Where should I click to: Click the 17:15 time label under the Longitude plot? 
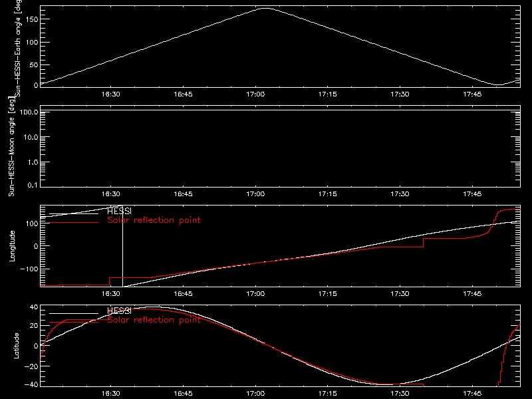pos(327,294)
